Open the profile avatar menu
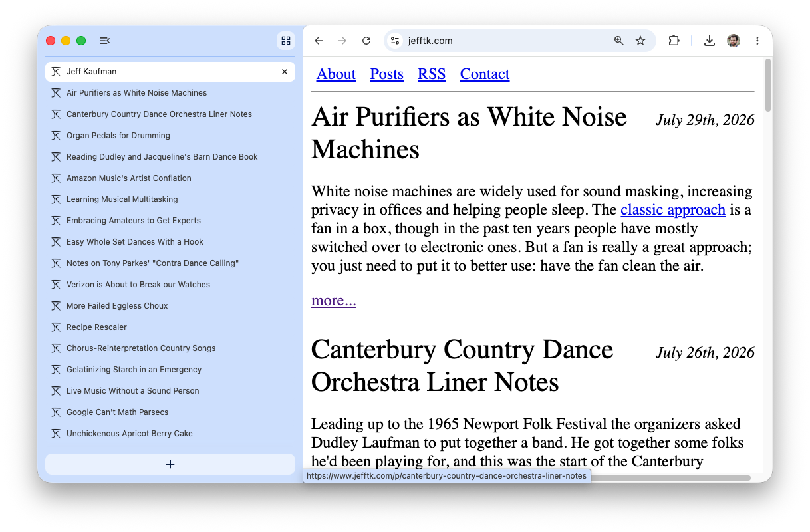Viewport: 810px width, 532px height. point(734,41)
